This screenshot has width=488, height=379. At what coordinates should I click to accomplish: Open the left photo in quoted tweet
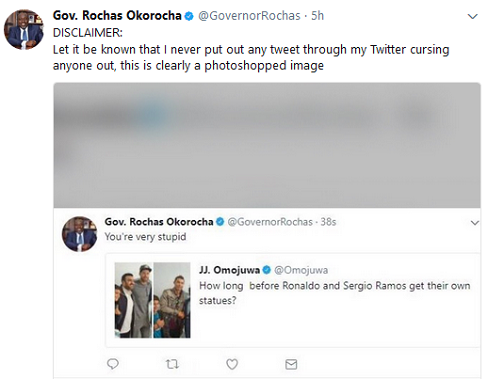[x=133, y=300]
